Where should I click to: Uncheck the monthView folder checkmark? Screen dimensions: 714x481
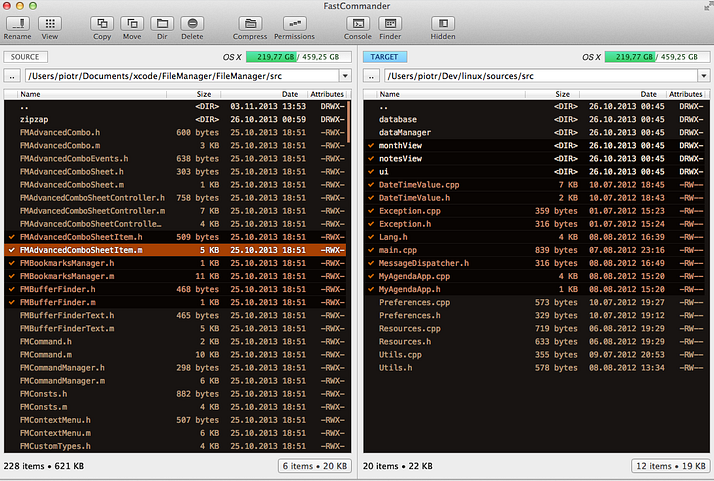pyautogui.click(x=371, y=145)
